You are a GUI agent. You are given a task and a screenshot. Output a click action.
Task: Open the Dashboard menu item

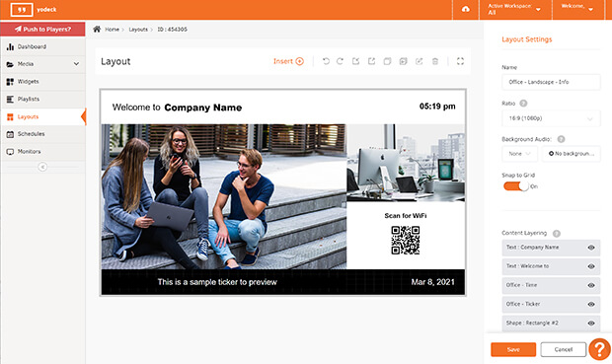(42, 46)
